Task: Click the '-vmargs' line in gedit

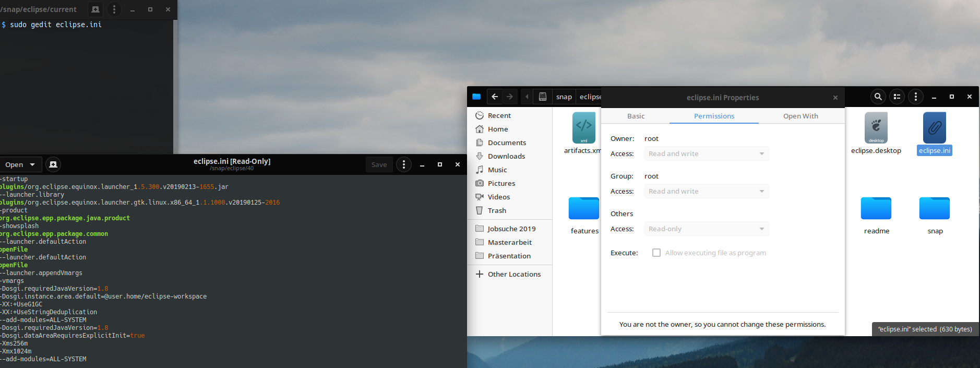Action: 12,281
